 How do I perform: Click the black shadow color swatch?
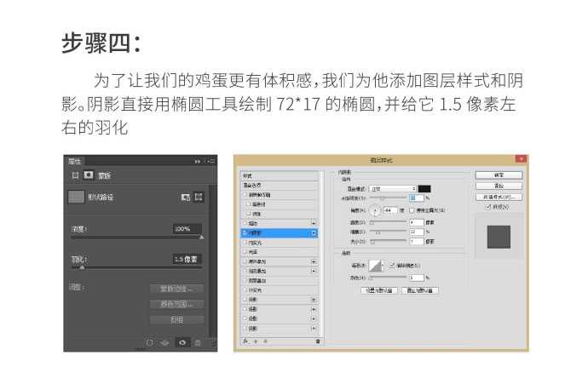[424, 189]
